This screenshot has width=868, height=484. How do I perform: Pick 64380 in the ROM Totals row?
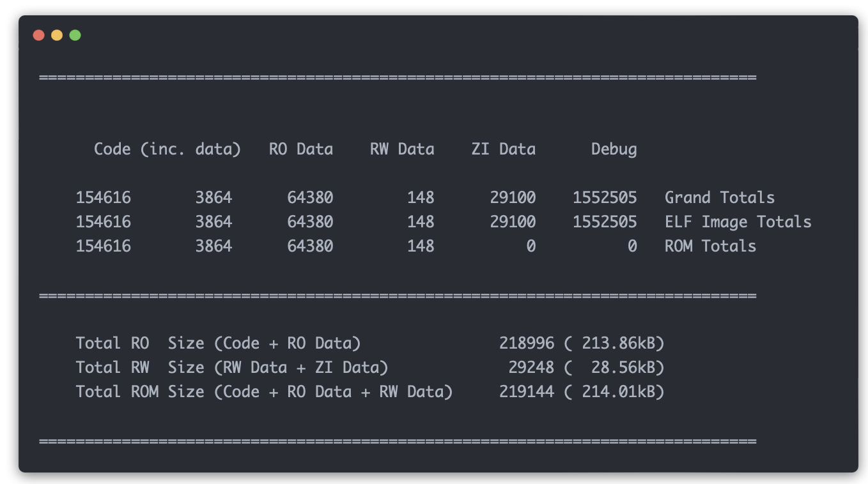310,246
